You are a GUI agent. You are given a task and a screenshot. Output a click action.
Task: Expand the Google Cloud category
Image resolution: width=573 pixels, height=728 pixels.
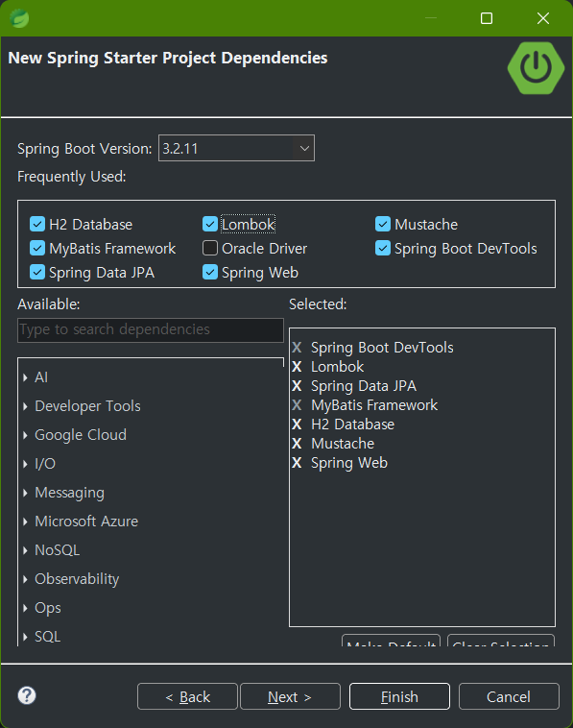pos(25,435)
